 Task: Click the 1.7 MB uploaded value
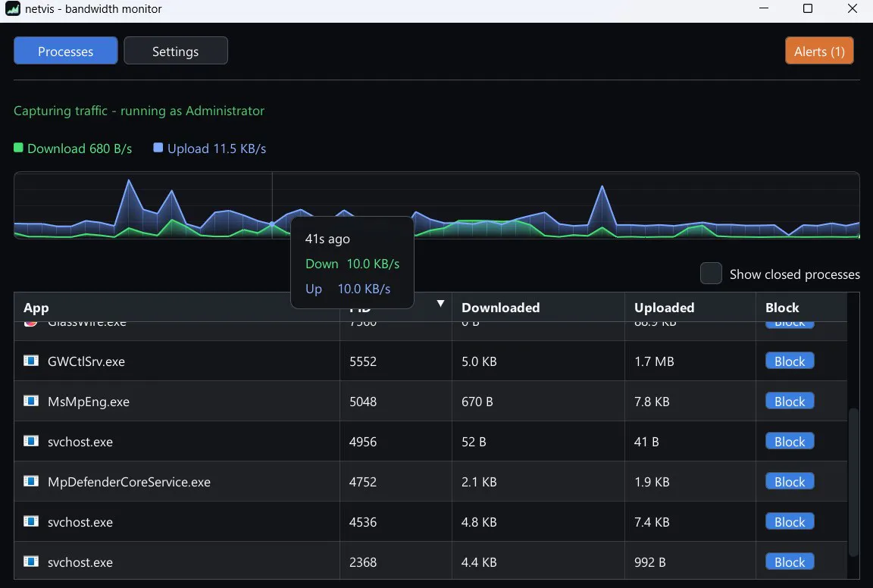(x=654, y=361)
